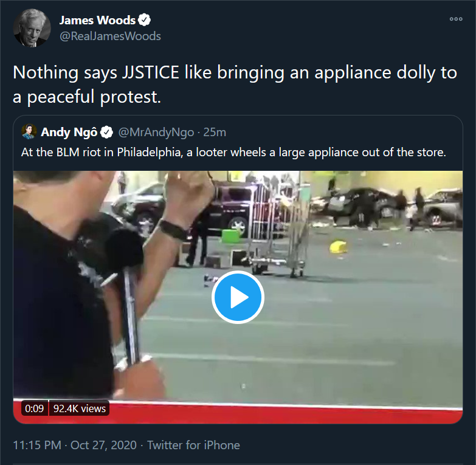Open Andy Ngô's small avatar
The width and height of the screenshot is (476, 465).
click(29, 132)
